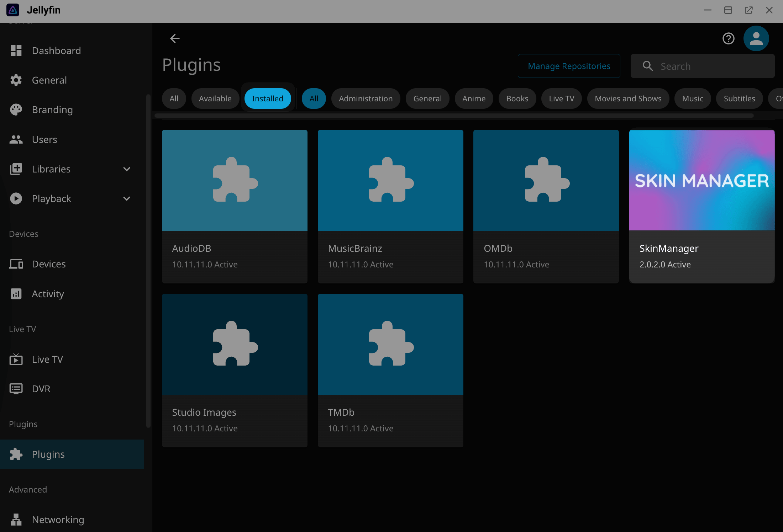Click the Libraries icon in sidebar

(16, 169)
